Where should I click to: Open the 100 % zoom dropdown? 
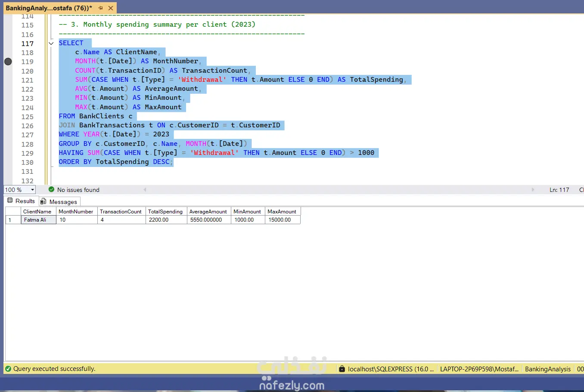32,190
